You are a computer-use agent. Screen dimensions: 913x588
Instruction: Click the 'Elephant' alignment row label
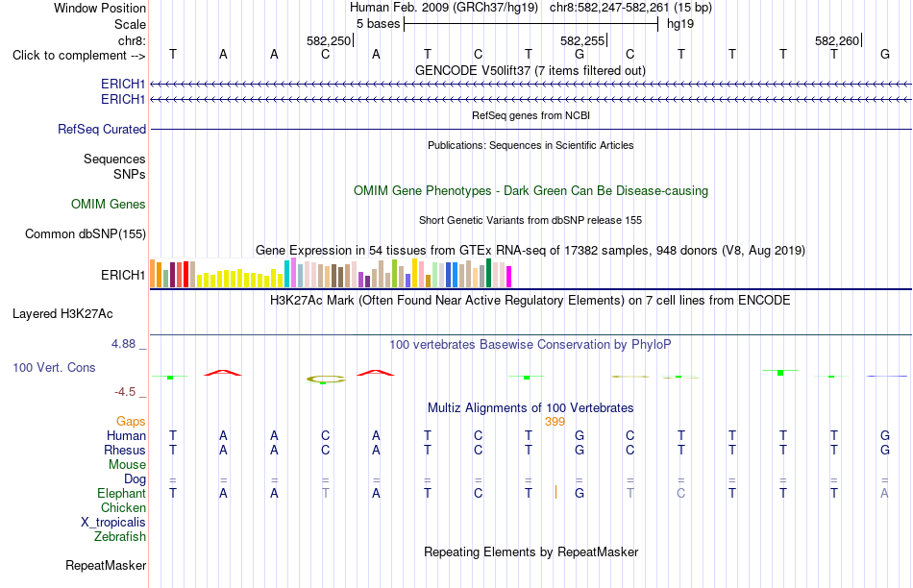[x=121, y=493]
